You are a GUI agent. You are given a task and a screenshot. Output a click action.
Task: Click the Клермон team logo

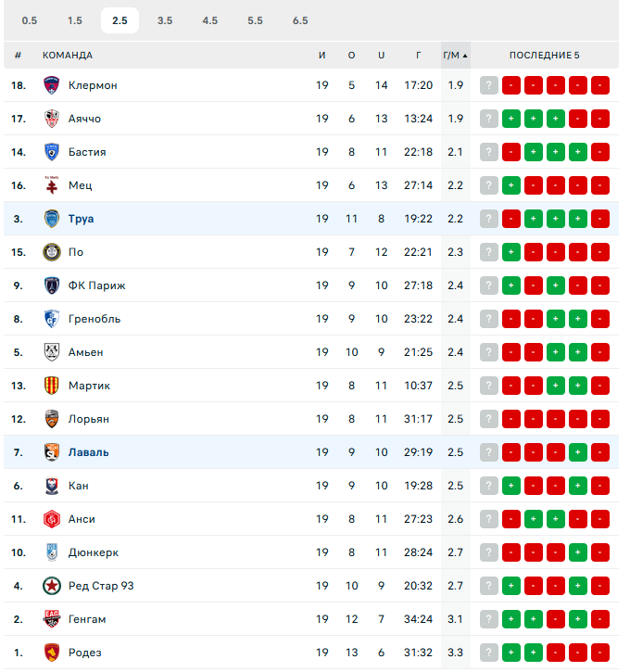(52, 85)
